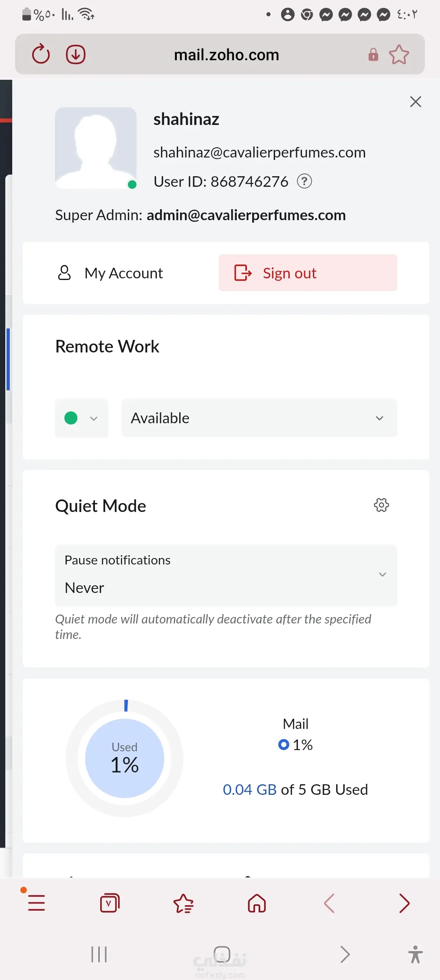The width and height of the screenshot is (440, 980).
Task: Click the 0.04 GB storage link
Action: point(250,790)
